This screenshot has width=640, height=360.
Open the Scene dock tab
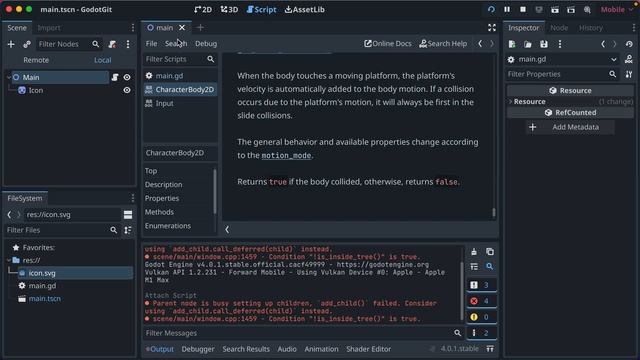coord(17,28)
